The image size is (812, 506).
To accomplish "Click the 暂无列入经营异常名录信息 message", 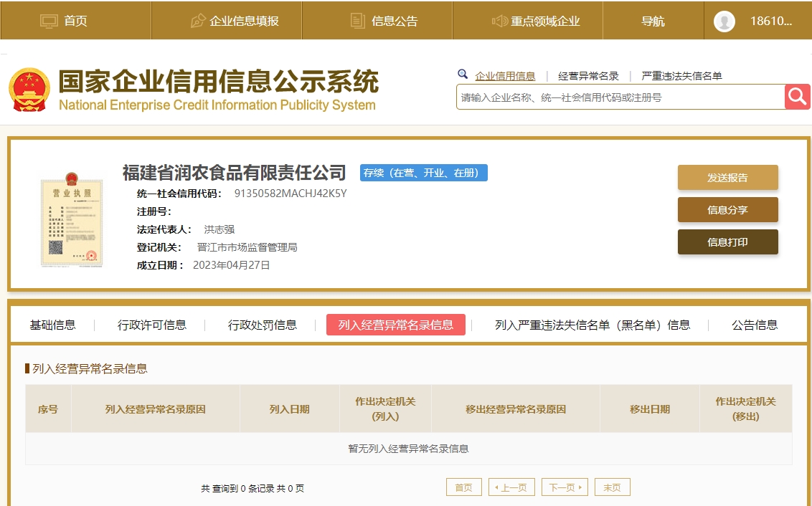I will [409, 449].
